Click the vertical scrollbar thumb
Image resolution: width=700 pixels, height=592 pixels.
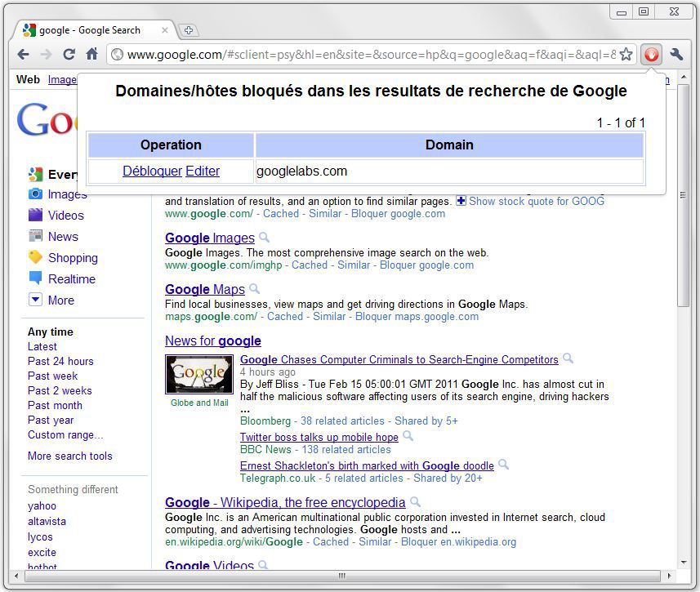[x=683, y=195]
